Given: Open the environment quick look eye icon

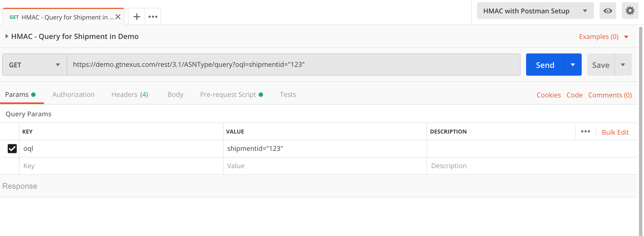Looking at the screenshot, I should click(x=608, y=11).
